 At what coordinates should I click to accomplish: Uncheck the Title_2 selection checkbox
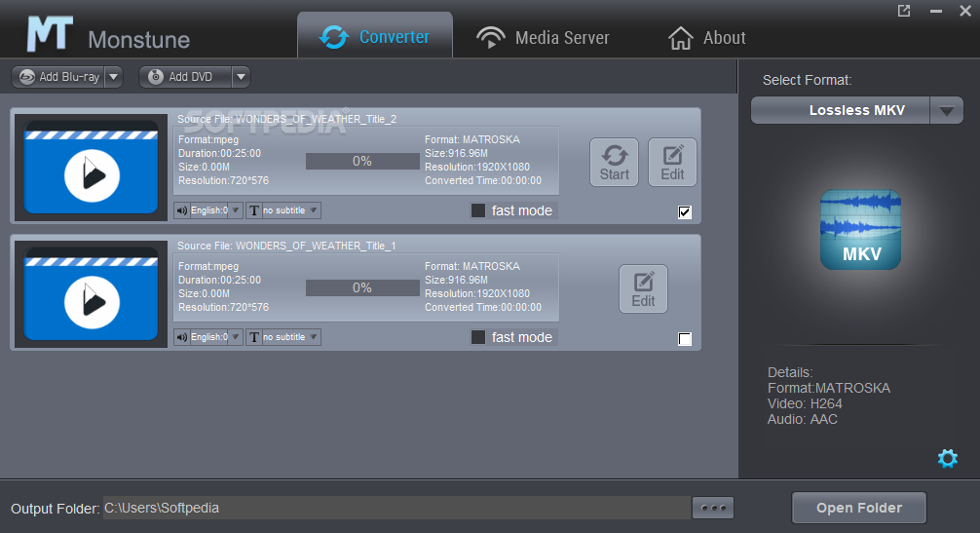[685, 212]
